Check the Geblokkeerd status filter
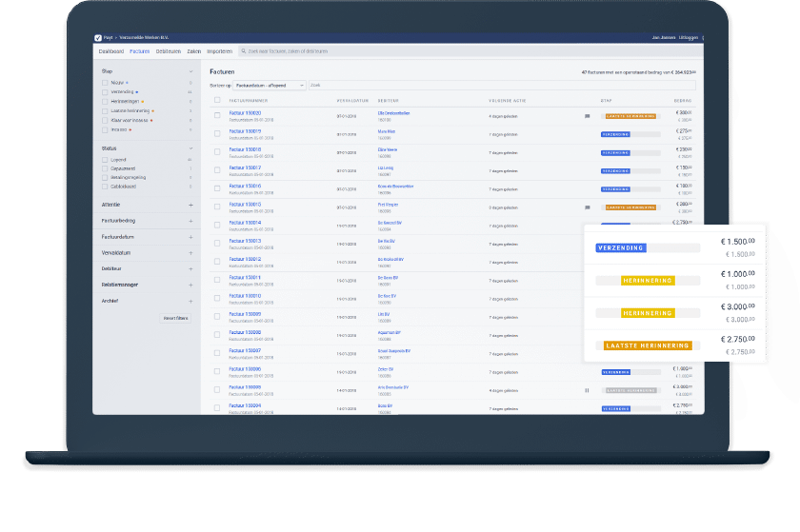Viewport: 800px width, 532px height. coord(105,187)
